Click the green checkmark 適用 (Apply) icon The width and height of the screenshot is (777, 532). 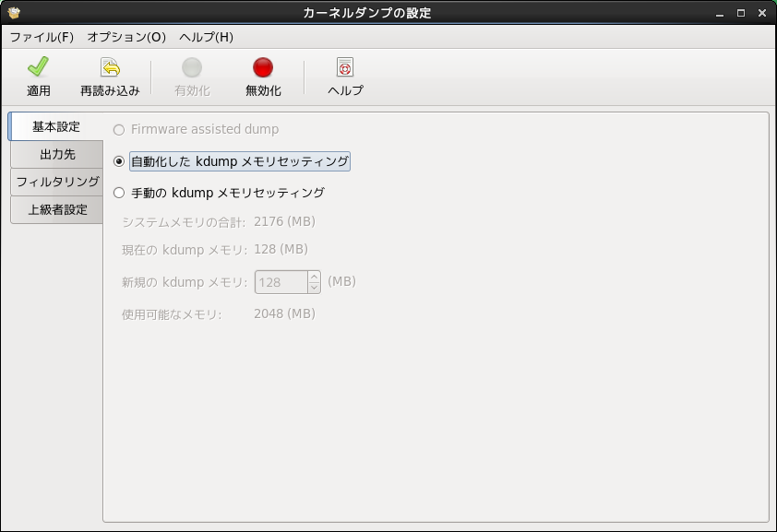38,67
